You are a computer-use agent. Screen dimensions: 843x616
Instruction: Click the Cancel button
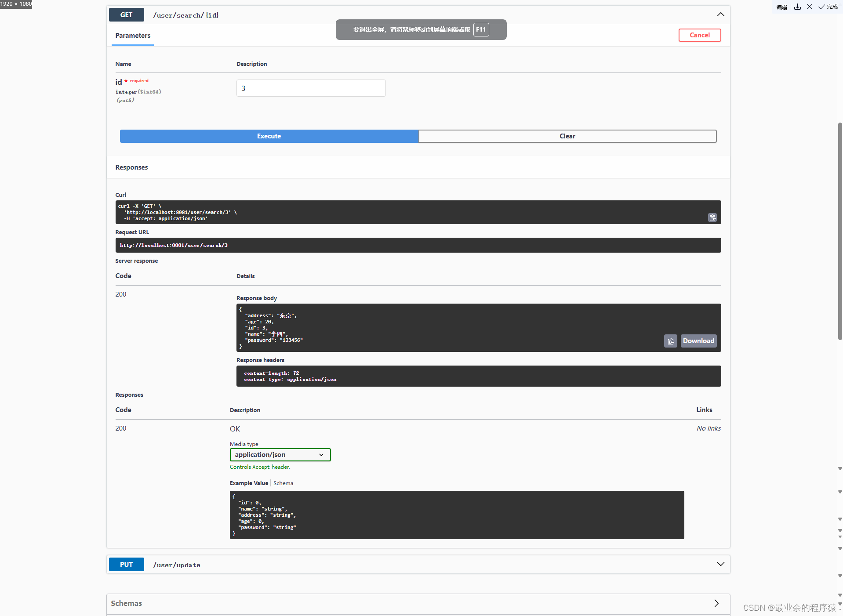pos(699,35)
